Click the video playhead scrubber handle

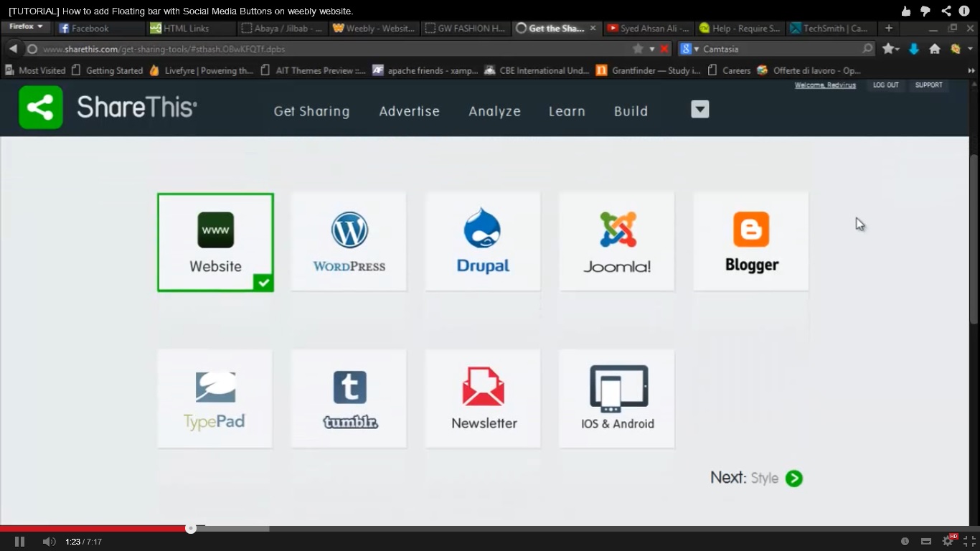click(190, 529)
